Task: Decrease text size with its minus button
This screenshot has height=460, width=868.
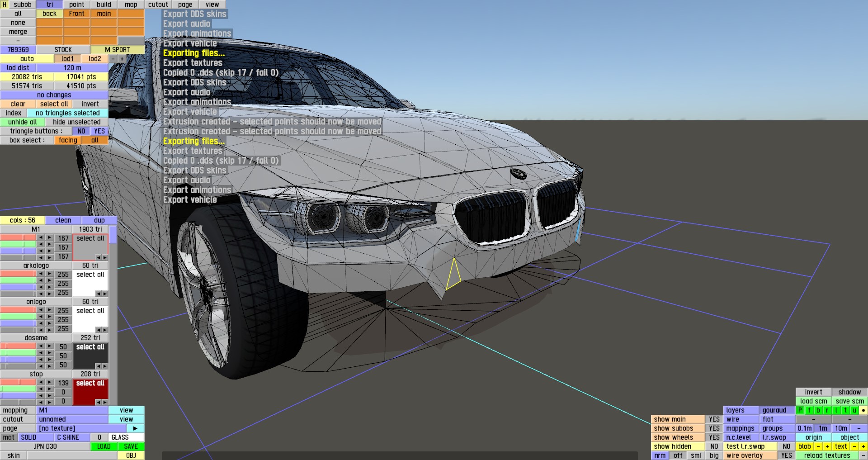Action: click(854, 446)
